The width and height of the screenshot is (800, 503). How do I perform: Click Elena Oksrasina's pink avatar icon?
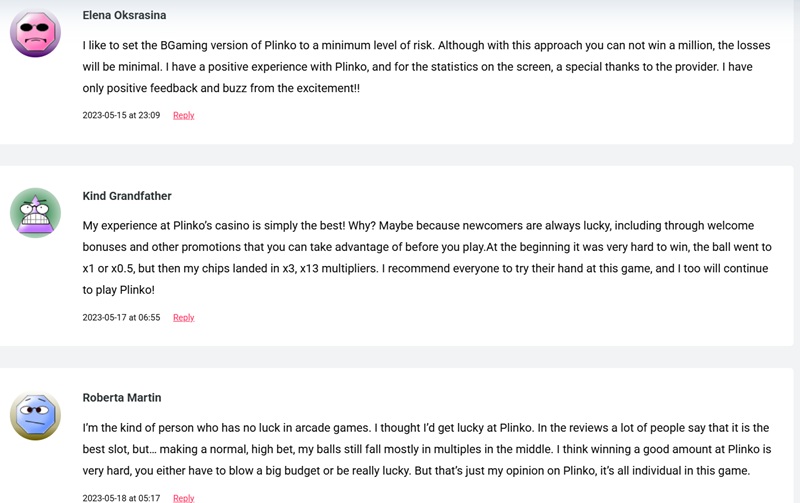[35, 32]
